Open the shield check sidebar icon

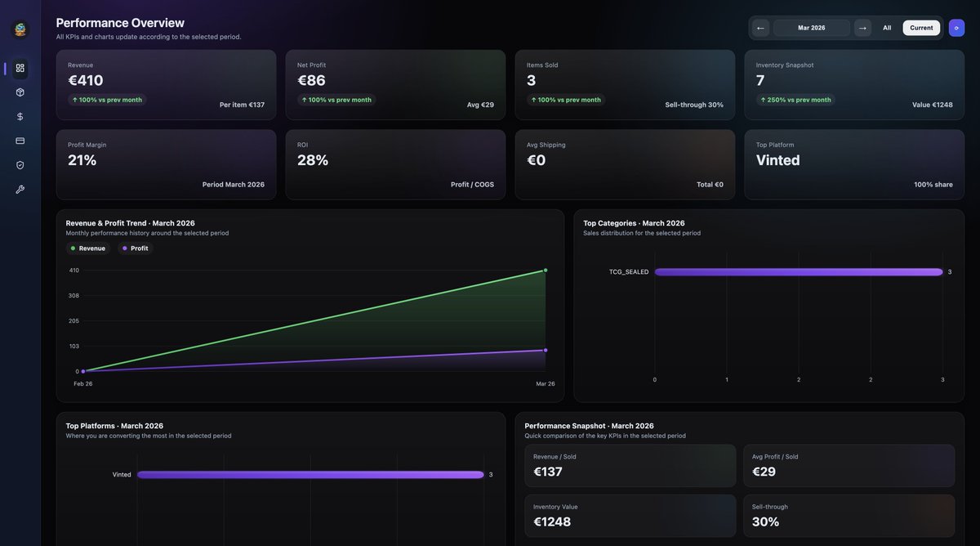[x=20, y=165]
